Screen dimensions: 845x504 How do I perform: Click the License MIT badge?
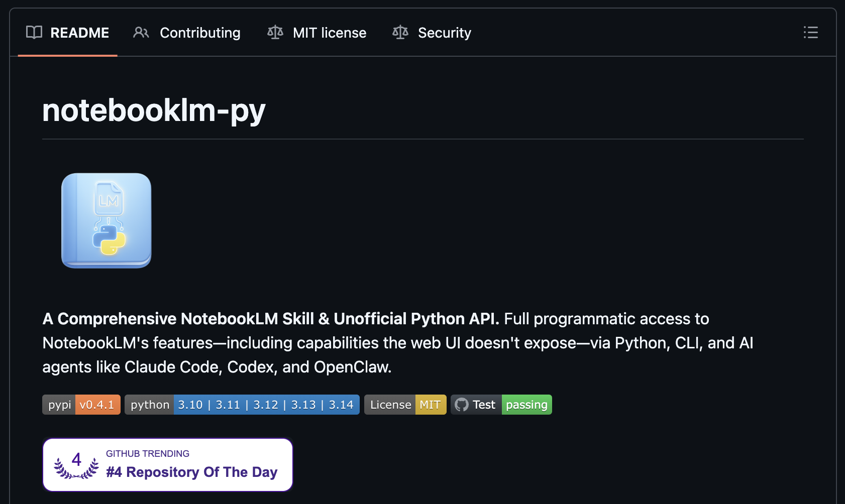(405, 405)
